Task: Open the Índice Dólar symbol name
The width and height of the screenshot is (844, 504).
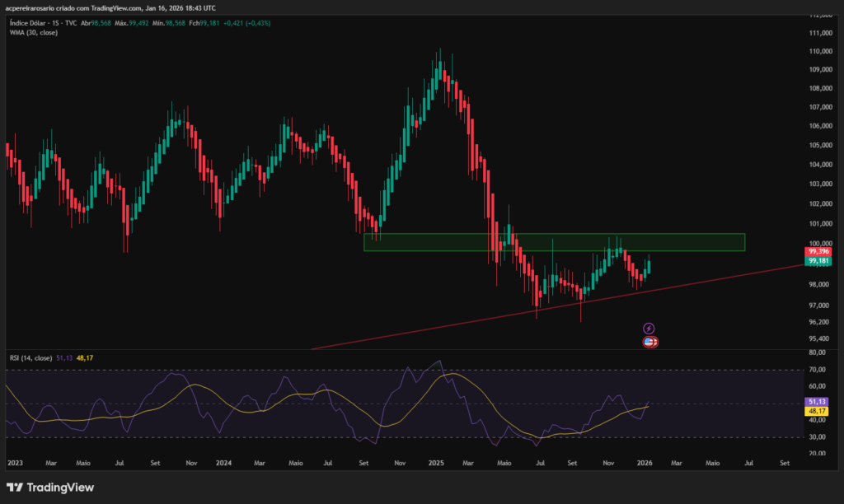Action: [x=30, y=23]
